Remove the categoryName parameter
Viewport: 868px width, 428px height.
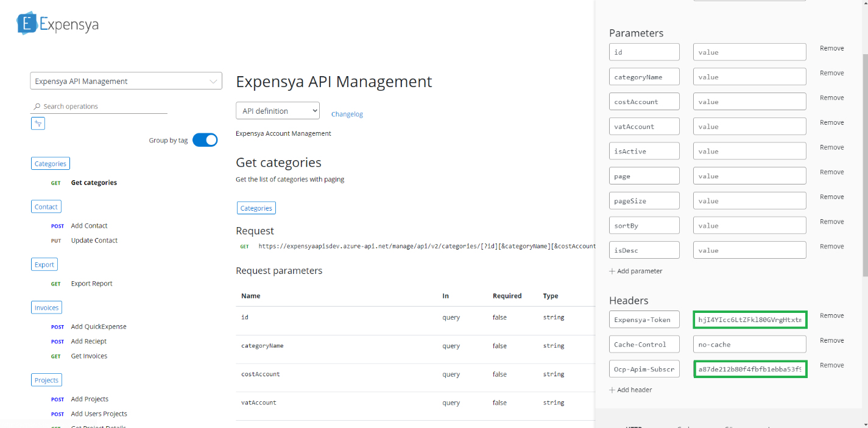coord(831,73)
